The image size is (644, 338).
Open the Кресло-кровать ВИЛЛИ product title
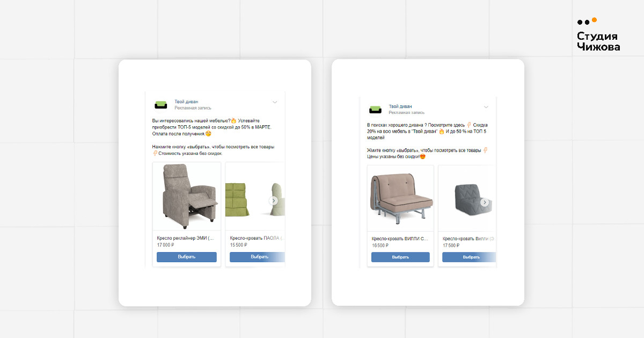[x=400, y=239]
